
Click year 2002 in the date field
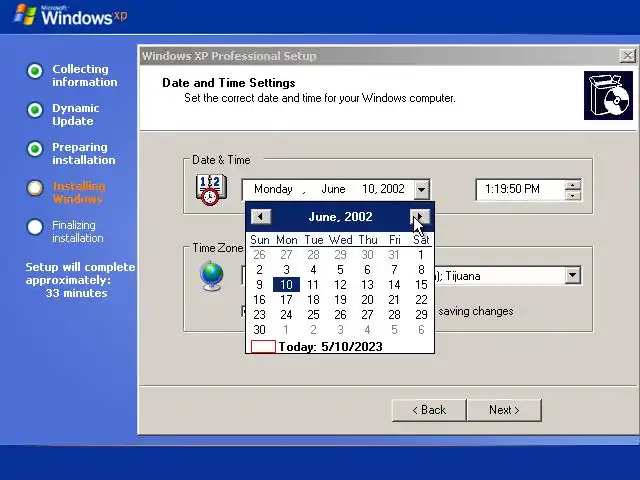pos(392,189)
